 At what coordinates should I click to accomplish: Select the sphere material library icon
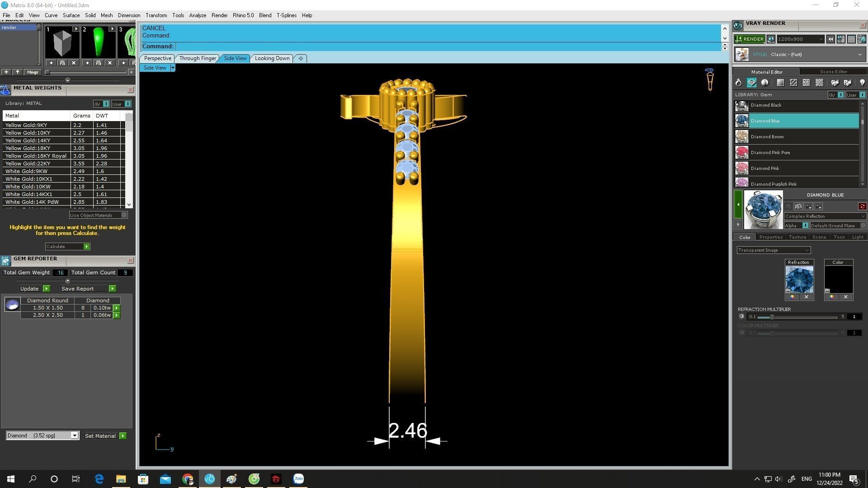pos(764,83)
